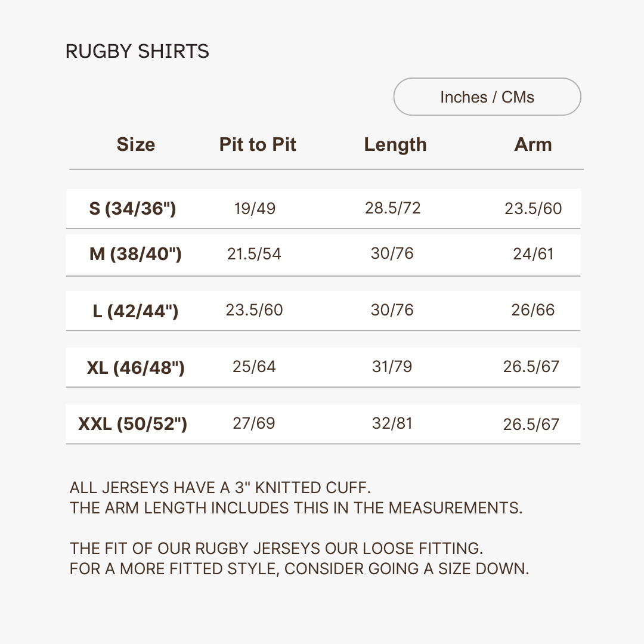Click the RUGBY SHIRTS heading
644x644 pixels.
[137, 52]
